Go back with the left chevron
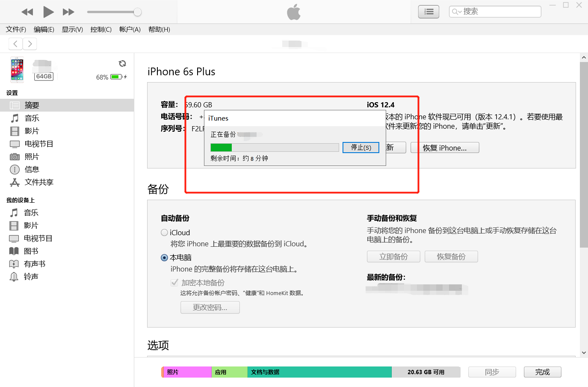The width and height of the screenshot is (588, 387). pyautogui.click(x=16, y=44)
